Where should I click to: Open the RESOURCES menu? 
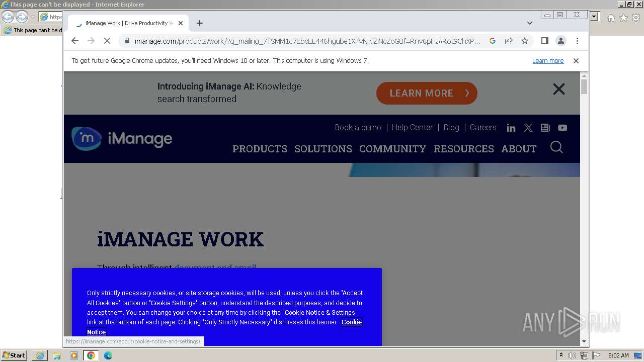tap(464, 149)
